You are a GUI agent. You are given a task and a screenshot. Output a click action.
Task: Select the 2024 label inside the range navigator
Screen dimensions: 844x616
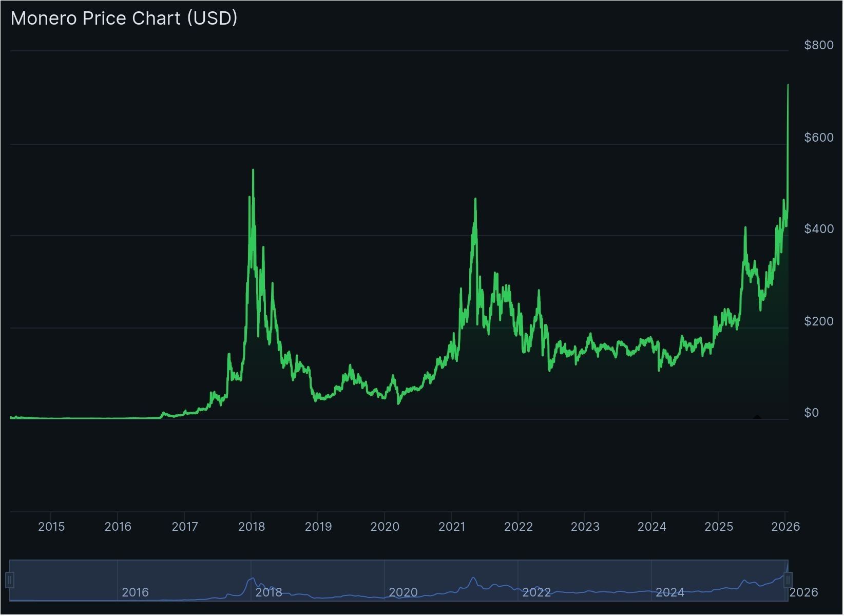coord(670,593)
